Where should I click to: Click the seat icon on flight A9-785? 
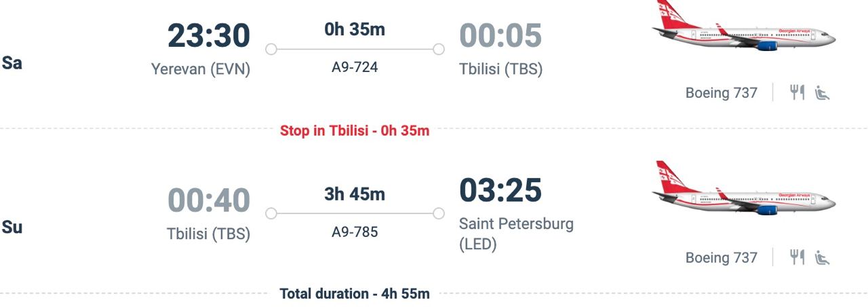tap(822, 257)
